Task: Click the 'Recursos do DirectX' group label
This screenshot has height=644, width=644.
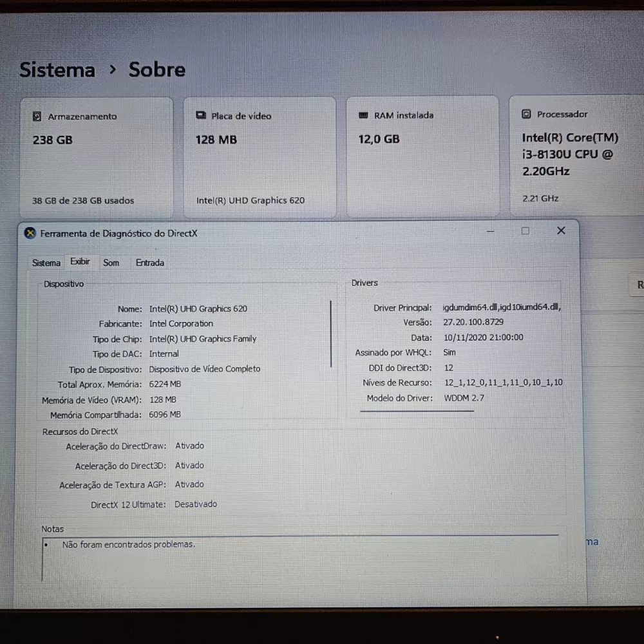Action: tap(80, 431)
